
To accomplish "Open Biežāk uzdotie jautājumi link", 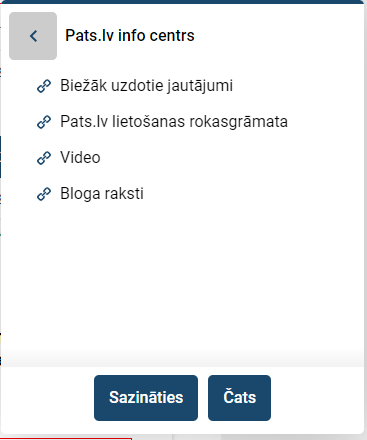I will coord(146,86).
